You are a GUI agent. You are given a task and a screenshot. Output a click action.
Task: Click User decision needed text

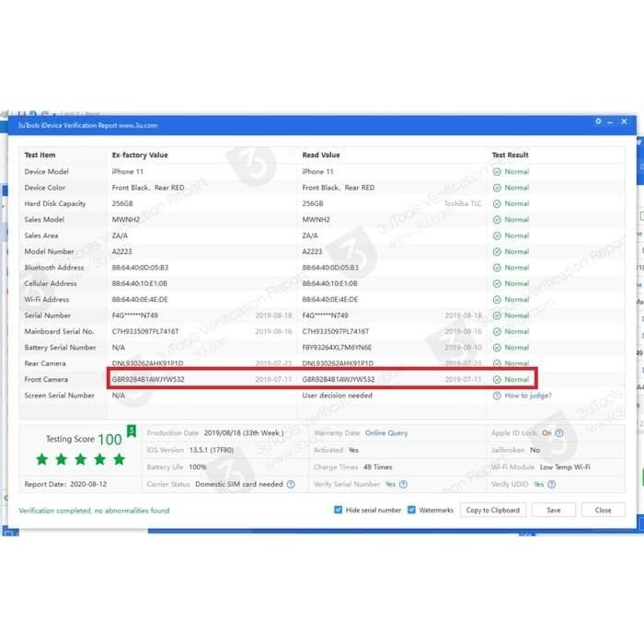point(338,396)
